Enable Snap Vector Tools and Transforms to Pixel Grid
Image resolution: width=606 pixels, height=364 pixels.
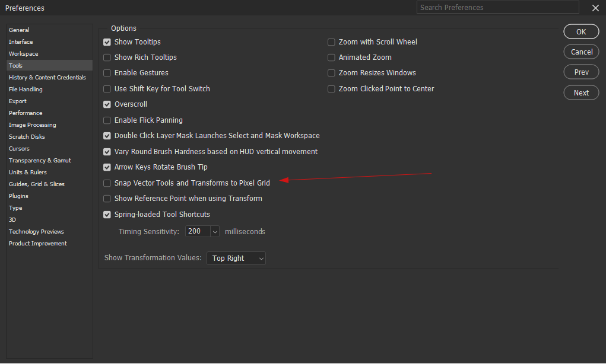(107, 183)
